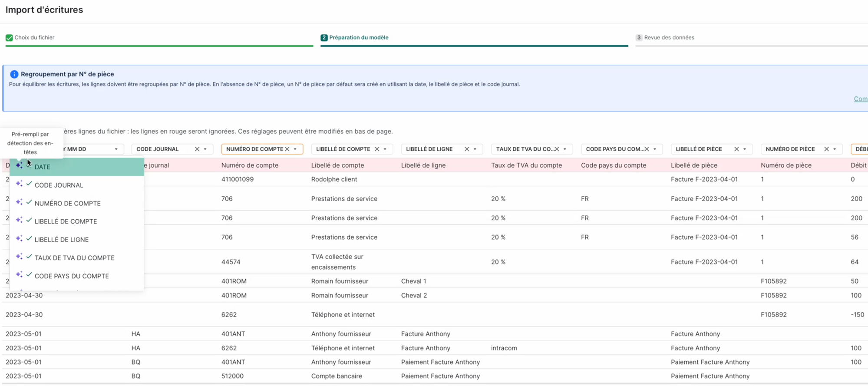Viewport: 868px width, 386px height.
Task: Remove the NUMÉRO DE COMPTE mapping with X
Action: pos(287,149)
